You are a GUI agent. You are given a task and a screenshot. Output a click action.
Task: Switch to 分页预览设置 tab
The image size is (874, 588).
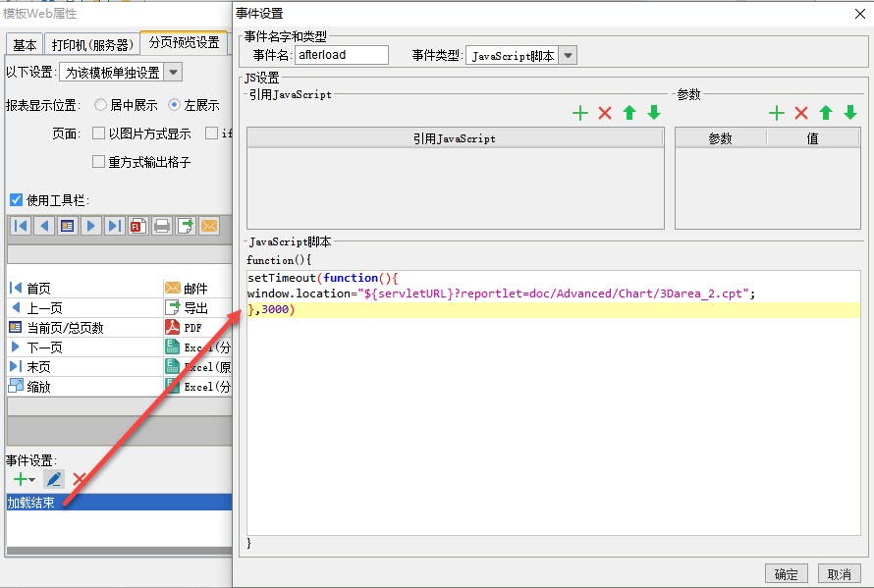click(x=184, y=42)
